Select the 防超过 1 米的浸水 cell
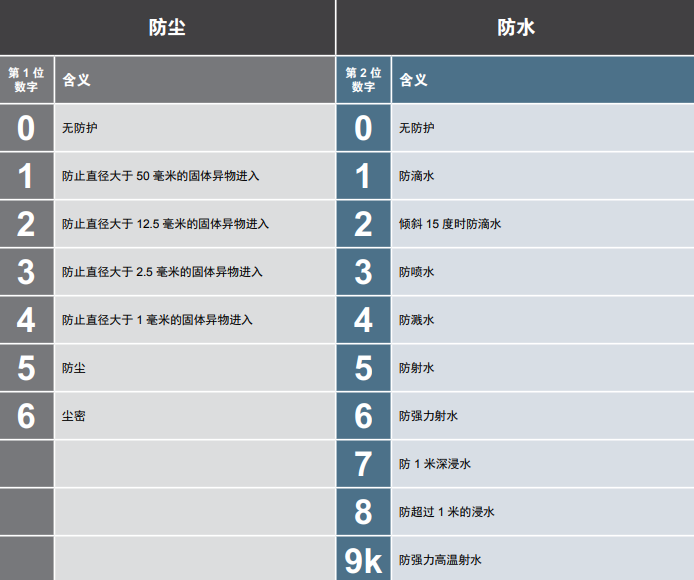The height and width of the screenshot is (580, 694). tap(446, 512)
